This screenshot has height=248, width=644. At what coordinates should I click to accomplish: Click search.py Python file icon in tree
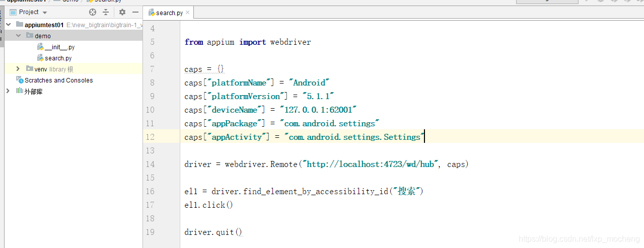[x=40, y=58]
